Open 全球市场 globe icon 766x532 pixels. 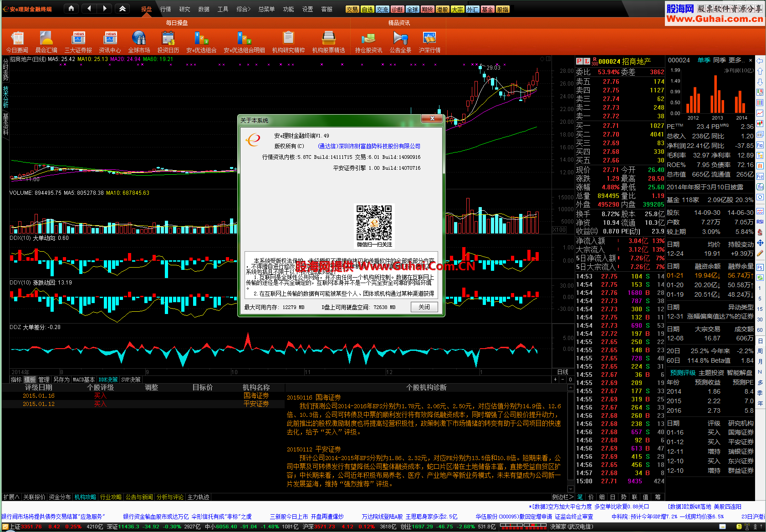[x=139, y=42]
